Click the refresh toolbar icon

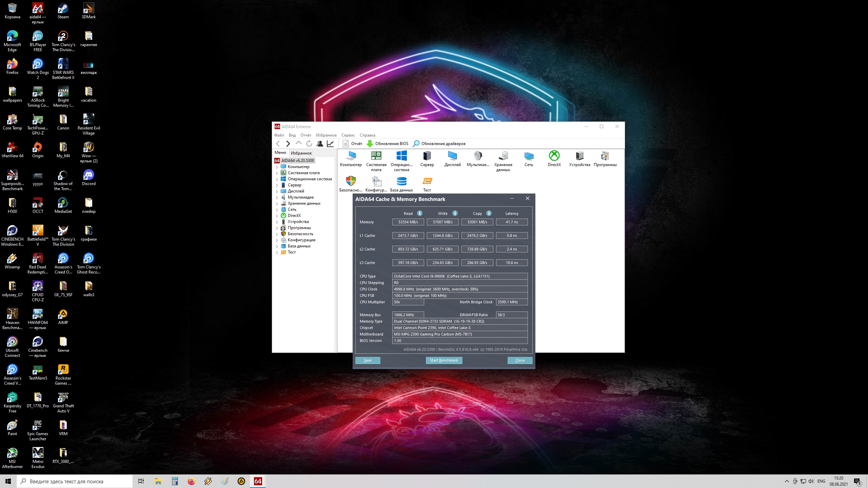pyautogui.click(x=309, y=144)
